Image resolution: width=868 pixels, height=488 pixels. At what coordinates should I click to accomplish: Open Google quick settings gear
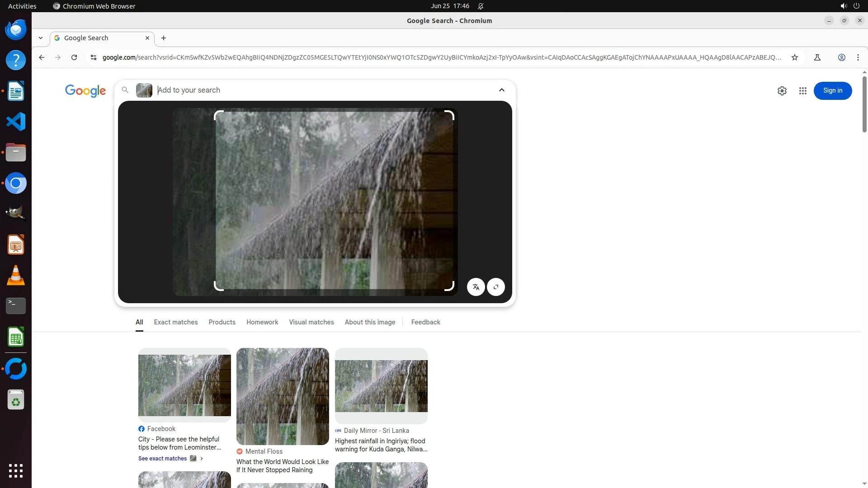point(782,91)
